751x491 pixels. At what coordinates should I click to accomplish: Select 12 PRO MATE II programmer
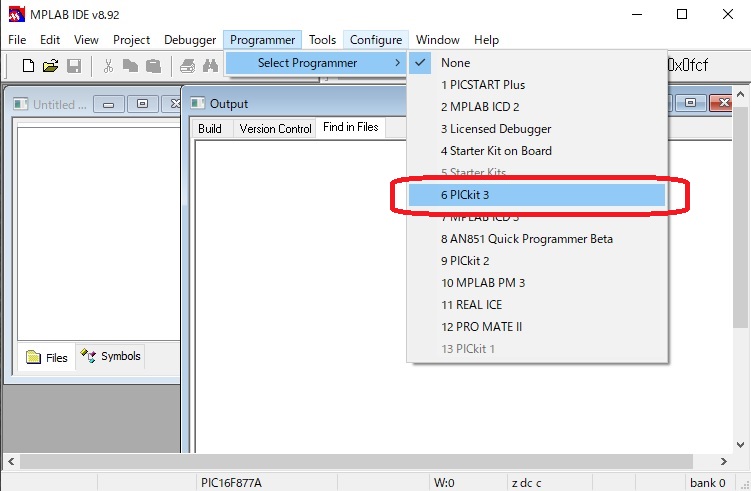(537, 327)
